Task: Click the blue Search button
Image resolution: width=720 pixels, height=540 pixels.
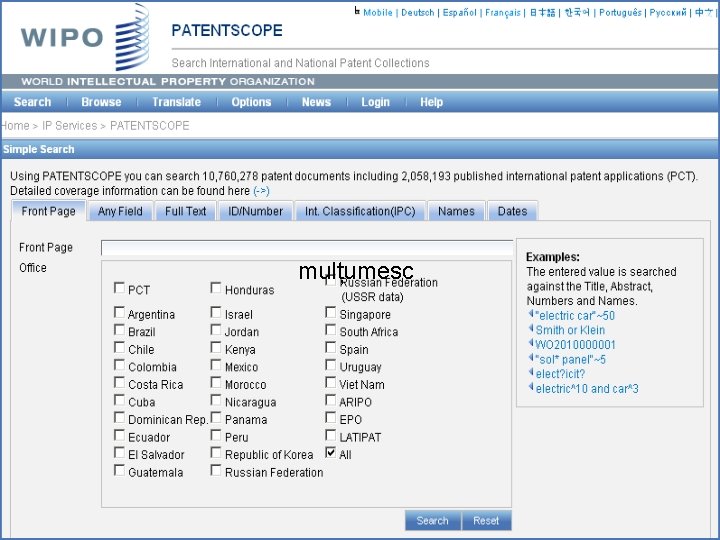Action: 433,521
